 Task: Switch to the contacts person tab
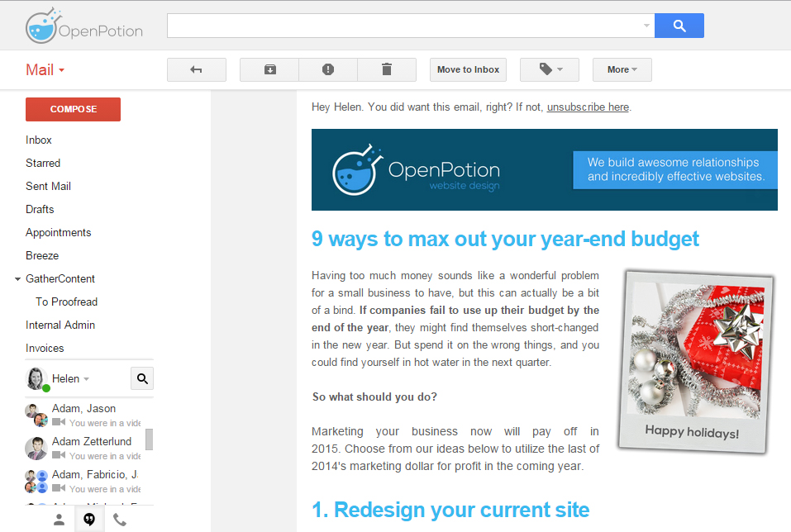(59, 520)
